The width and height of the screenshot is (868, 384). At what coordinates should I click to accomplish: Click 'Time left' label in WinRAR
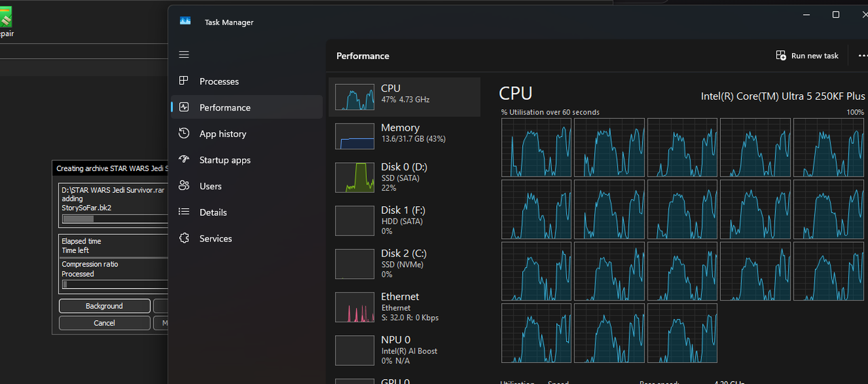click(75, 250)
